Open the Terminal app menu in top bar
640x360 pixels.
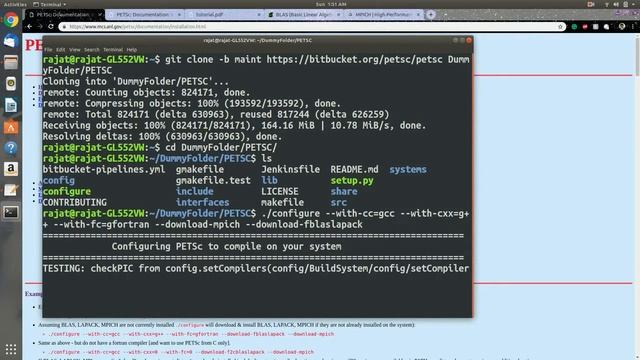point(49,4)
